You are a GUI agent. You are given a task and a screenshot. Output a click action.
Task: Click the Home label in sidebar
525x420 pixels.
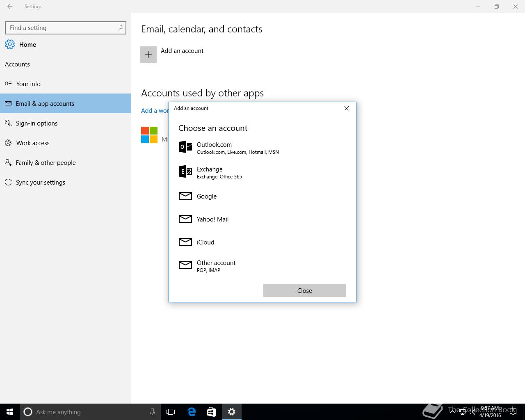click(27, 45)
